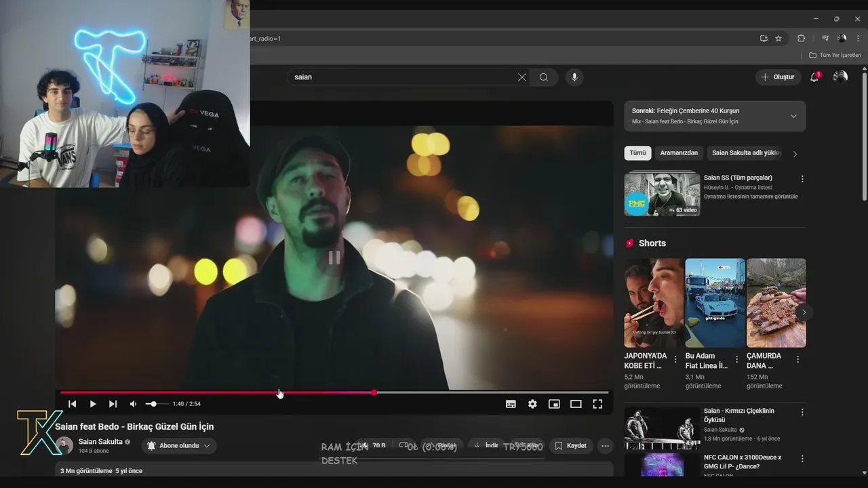Show more filter chips with the right arrow

pyautogui.click(x=795, y=154)
